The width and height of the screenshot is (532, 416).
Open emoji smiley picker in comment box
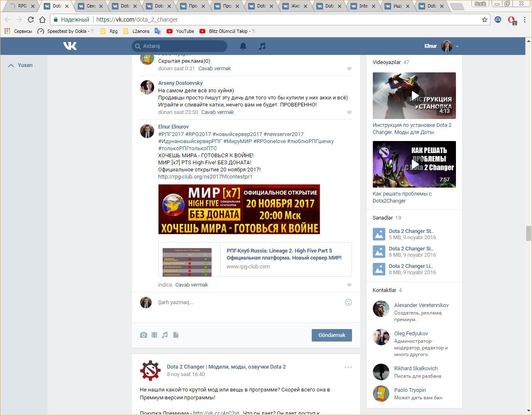[x=349, y=302]
